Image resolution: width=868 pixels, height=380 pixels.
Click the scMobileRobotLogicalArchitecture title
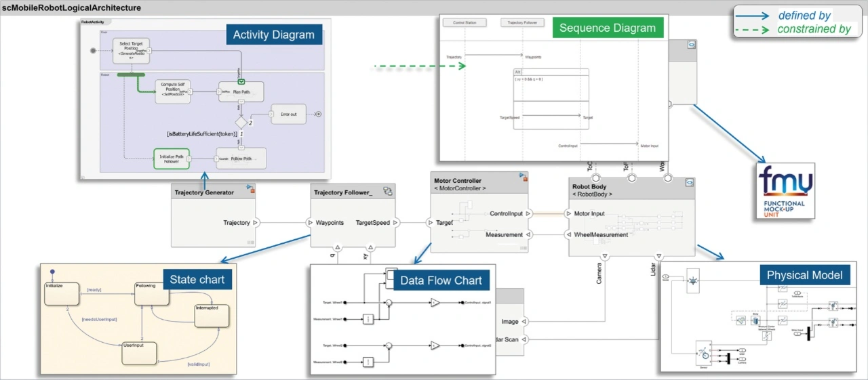click(x=72, y=7)
